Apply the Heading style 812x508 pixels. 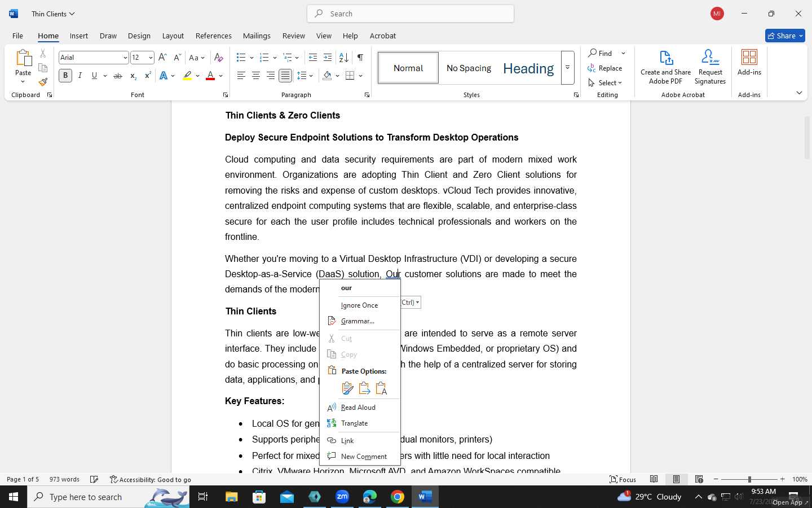pos(528,68)
